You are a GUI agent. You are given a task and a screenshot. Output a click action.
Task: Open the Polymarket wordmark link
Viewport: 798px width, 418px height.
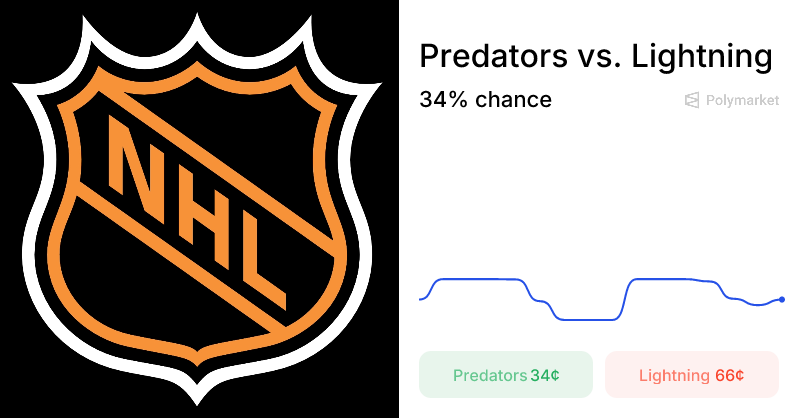(x=742, y=100)
